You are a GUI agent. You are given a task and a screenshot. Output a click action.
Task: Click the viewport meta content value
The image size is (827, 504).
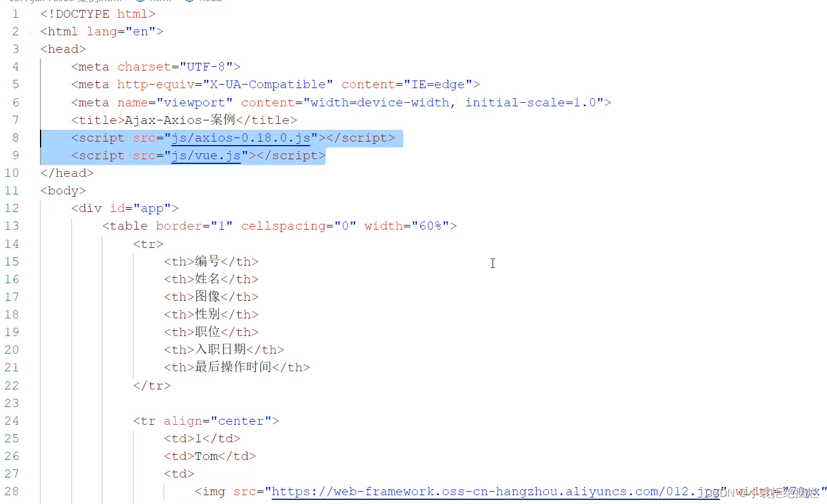click(x=453, y=103)
